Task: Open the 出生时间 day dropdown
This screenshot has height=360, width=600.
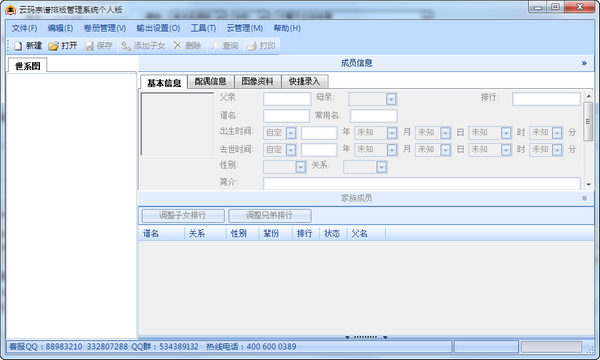Action: 445,133
